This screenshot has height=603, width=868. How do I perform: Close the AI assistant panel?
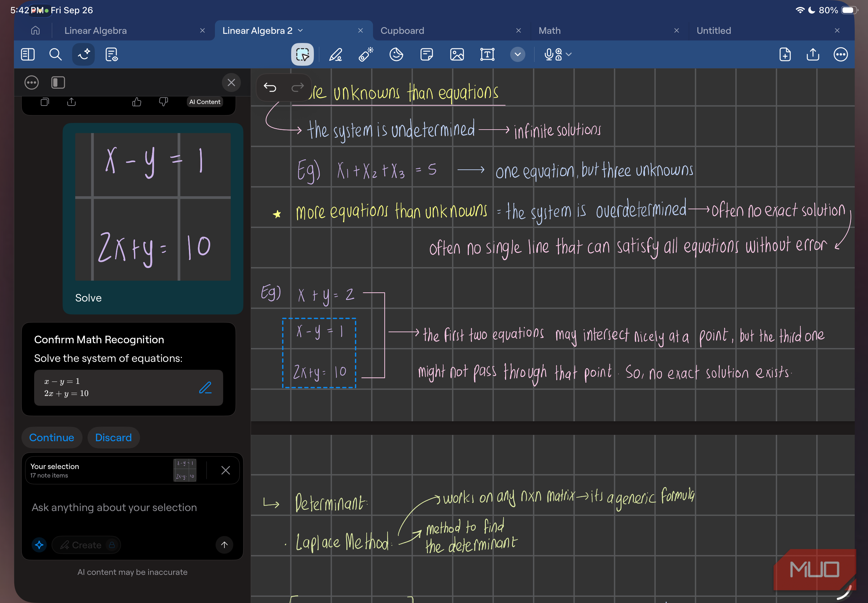(231, 82)
